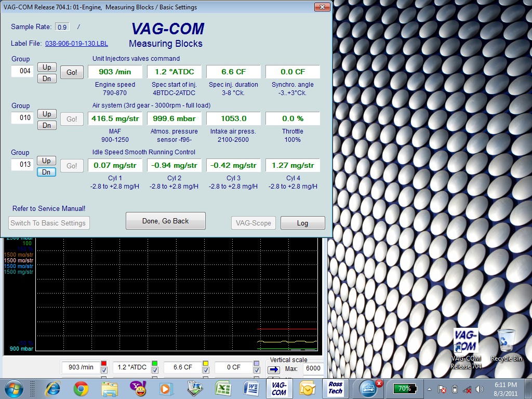Click the Cyl 4 value 1.27 mg/str

tap(293, 166)
